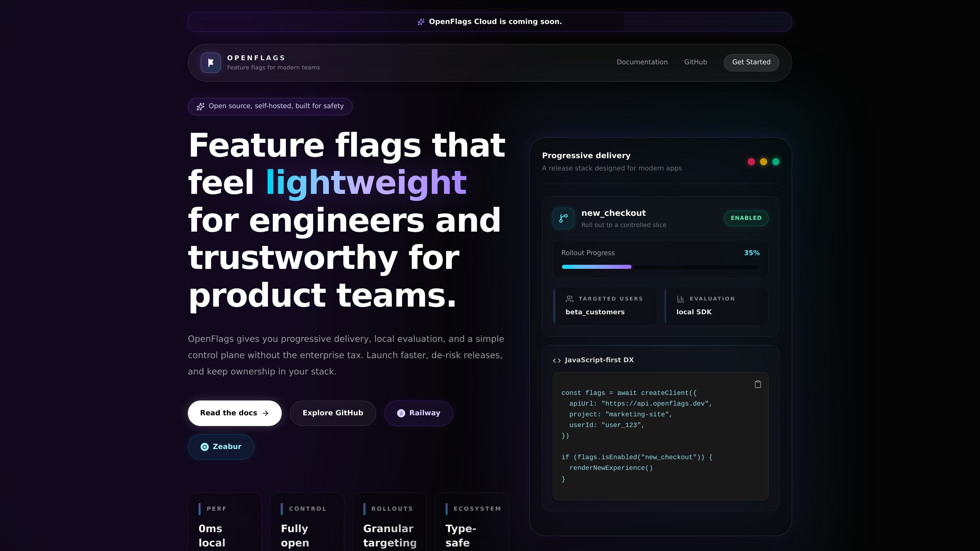Open the GitHub nav link

tap(695, 62)
